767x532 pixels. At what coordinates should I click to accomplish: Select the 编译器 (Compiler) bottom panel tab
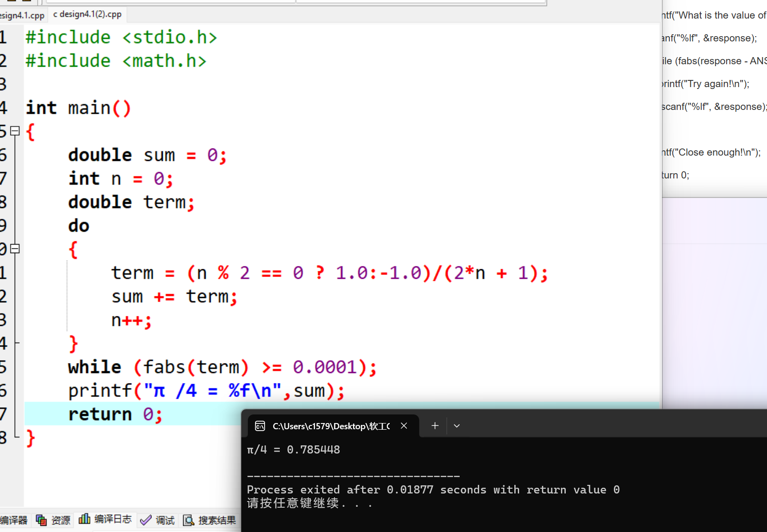click(x=14, y=520)
